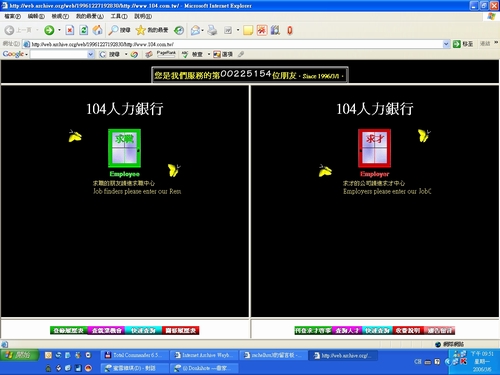
Task: Click the Google toolbar G search icon
Action: tap(103, 54)
